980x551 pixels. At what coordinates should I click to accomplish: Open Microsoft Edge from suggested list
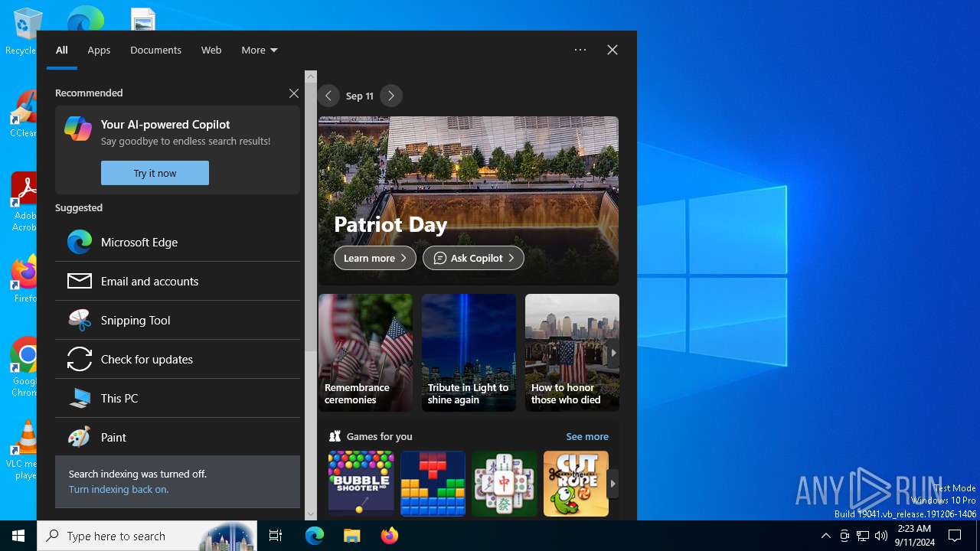point(178,242)
